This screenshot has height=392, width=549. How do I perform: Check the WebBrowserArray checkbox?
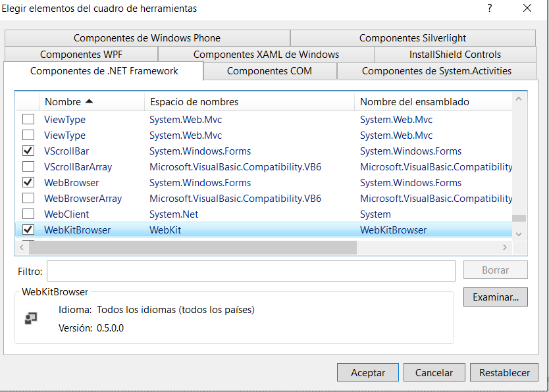28,198
